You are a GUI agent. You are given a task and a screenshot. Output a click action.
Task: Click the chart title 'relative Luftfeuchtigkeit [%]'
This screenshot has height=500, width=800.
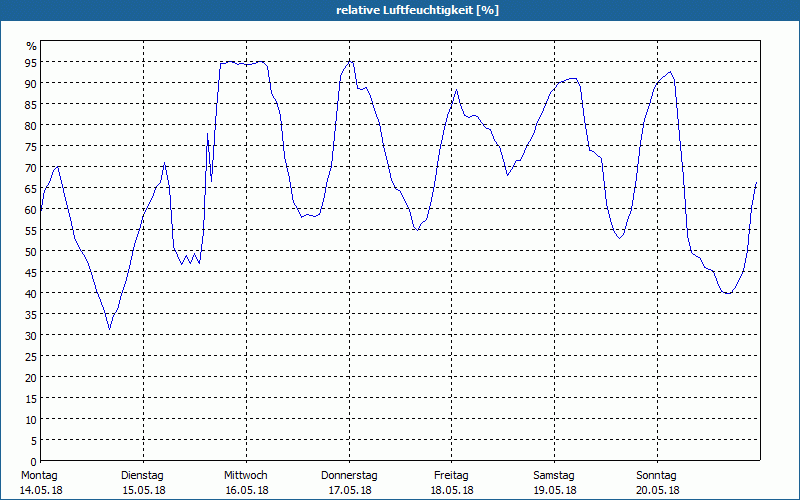click(417, 10)
